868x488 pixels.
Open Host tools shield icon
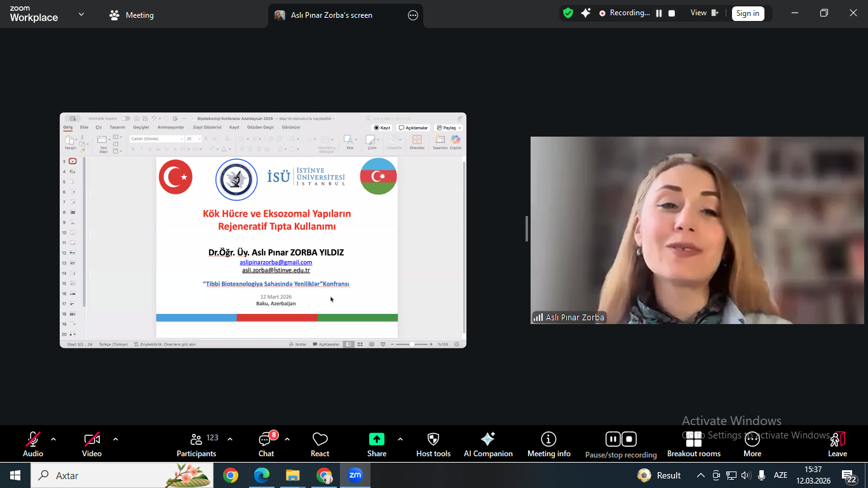pos(433,444)
